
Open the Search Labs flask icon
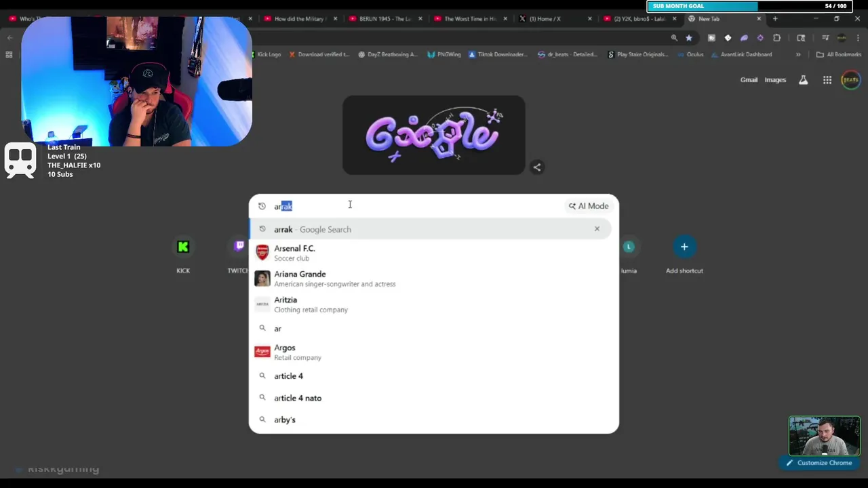point(803,80)
